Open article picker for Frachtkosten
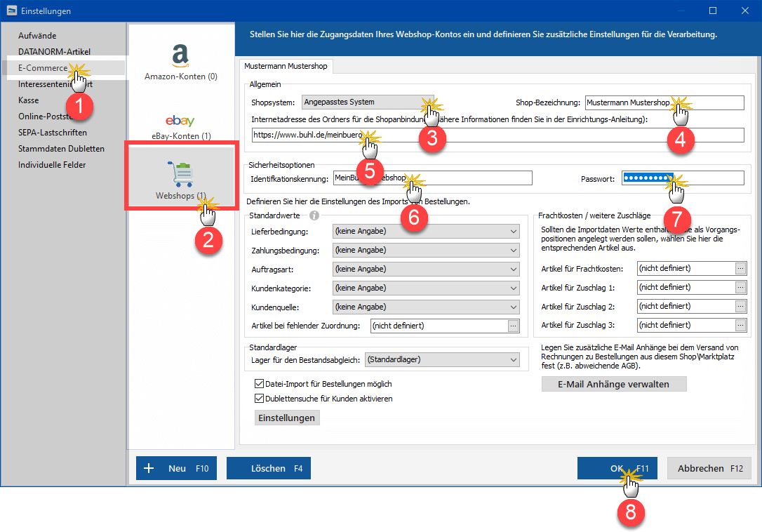The image size is (762, 532). pyautogui.click(x=740, y=268)
